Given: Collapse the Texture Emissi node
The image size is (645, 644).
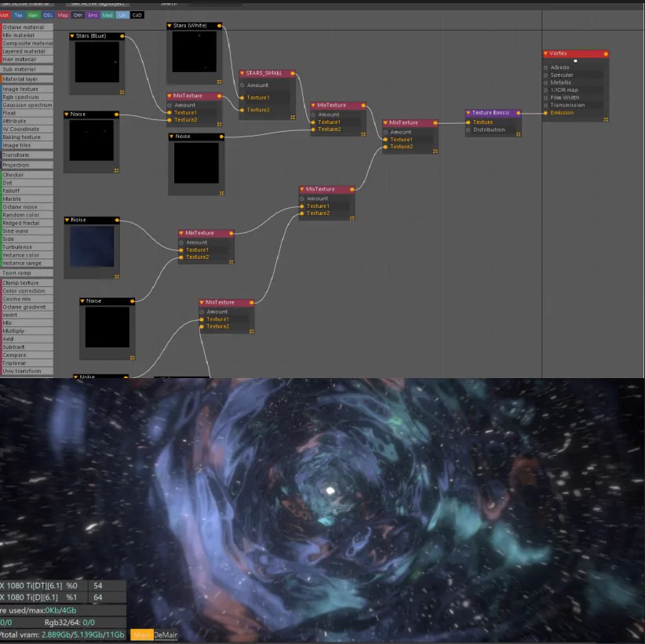Looking at the screenshot, I should (468, 113).
